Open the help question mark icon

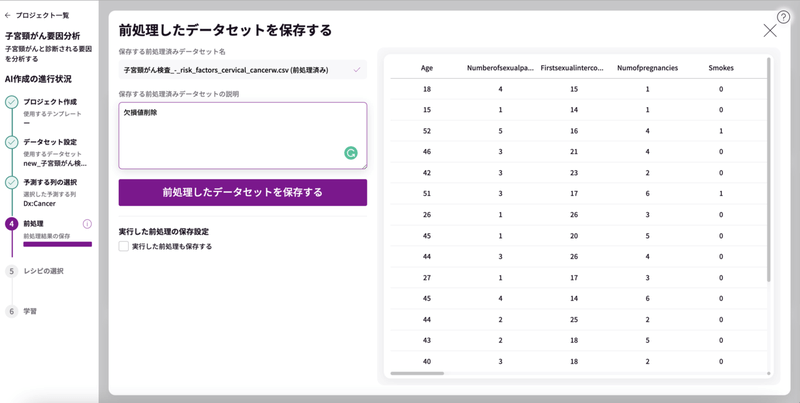pos(783,17)
